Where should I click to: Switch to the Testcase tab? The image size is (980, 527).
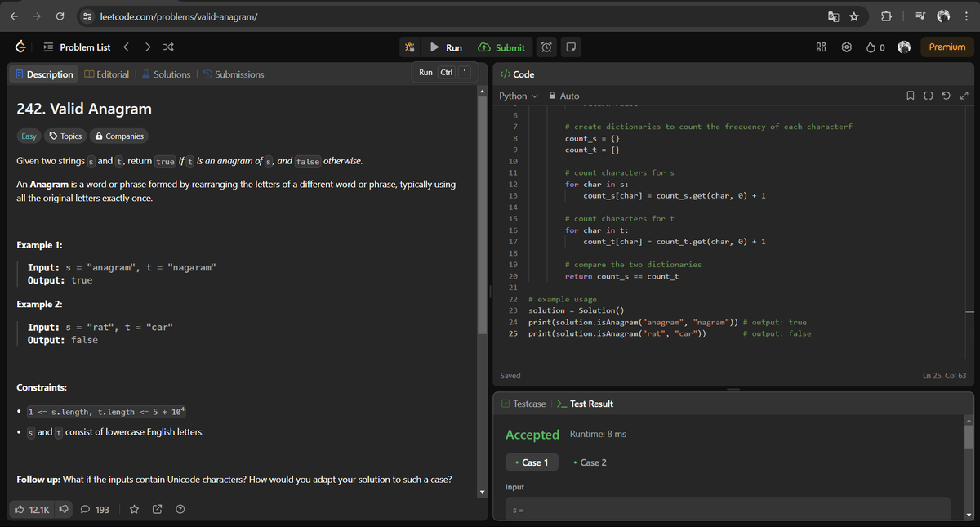(x=523, y=404)
